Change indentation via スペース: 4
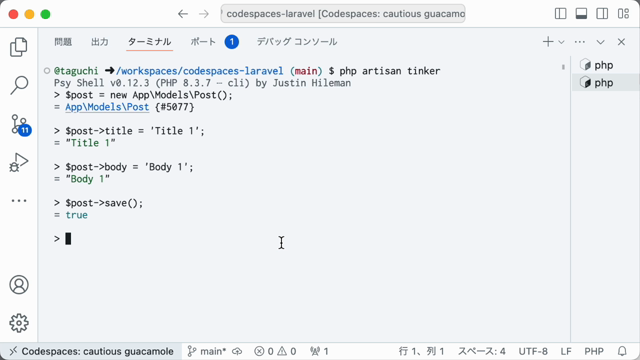Screen dimensions: 640x360 point(482,351)
